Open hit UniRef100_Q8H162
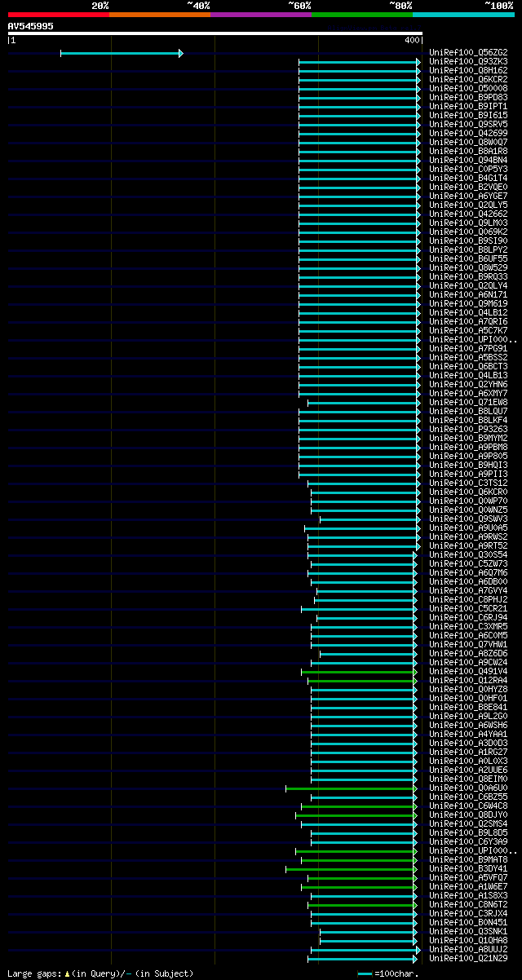Viewport: 522px width, 980px height. click(468, 71)
